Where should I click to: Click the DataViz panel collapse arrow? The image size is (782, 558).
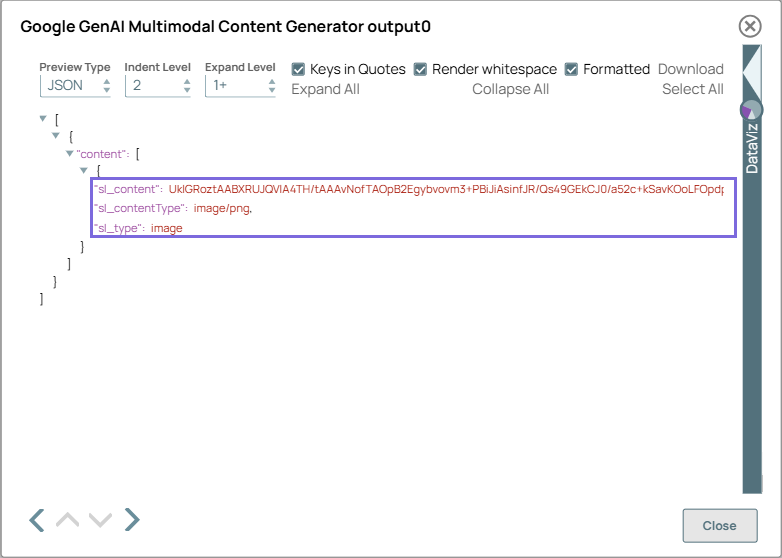[x=752, y=72]
